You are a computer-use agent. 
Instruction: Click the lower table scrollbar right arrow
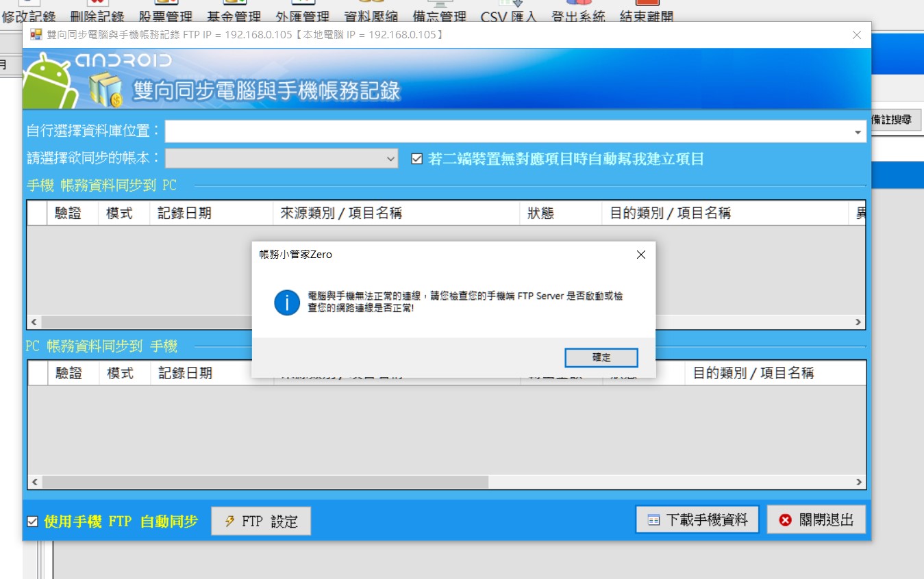tap(858, 482)
